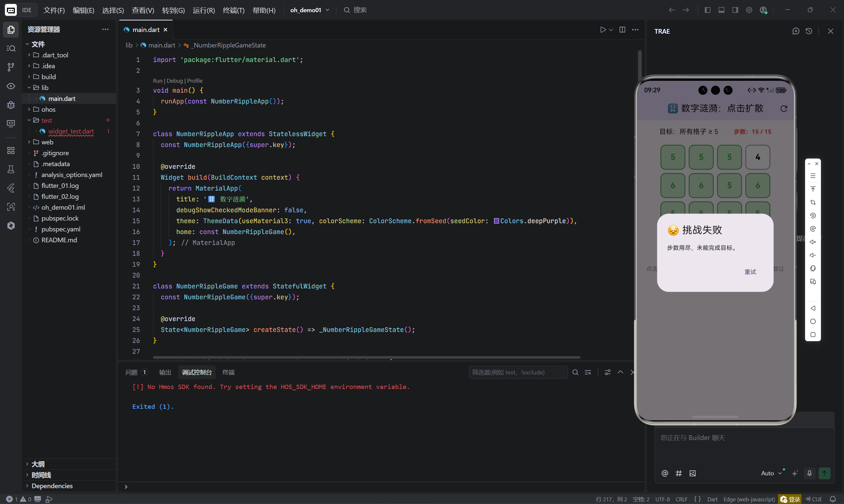Open the Source Control sidebar icon

(11, 67)
